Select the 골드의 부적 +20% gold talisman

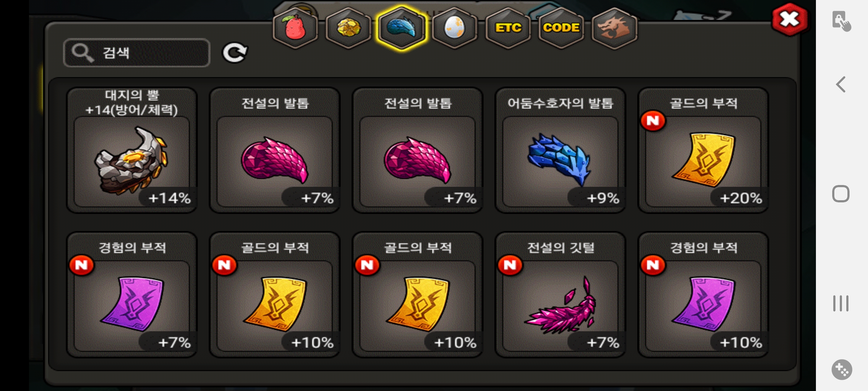pos(703,150)
